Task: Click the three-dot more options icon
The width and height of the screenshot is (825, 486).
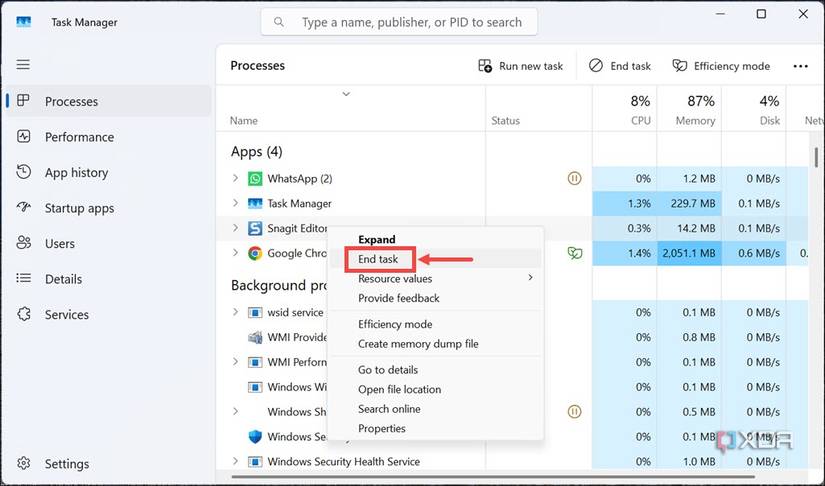Action: click(x=800, y=66)
